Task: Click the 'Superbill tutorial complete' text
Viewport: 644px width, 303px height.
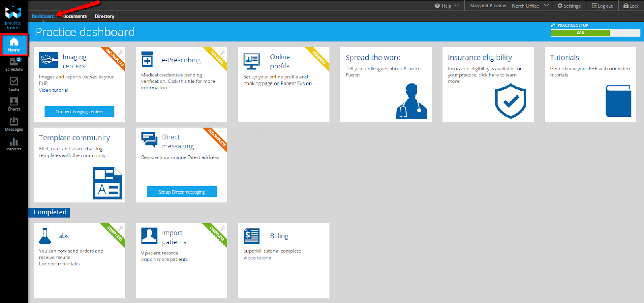Action: (x=272, y=251)
